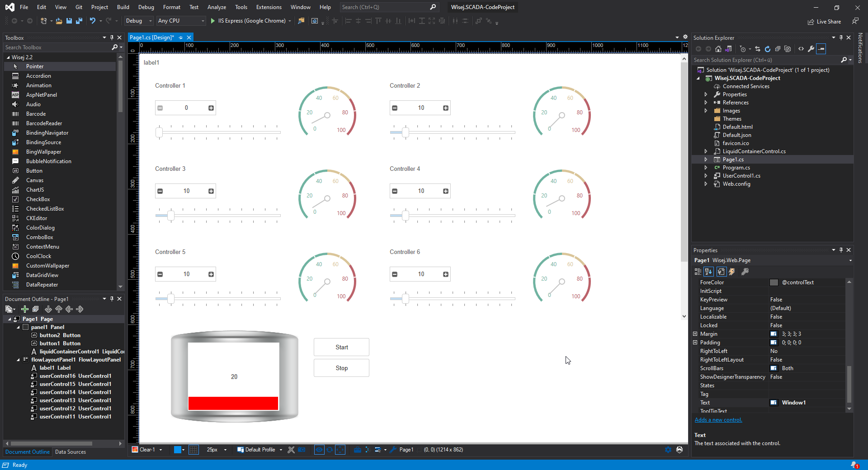Image resolution: width=868 pixels, height=470 pixels.
Task: Click the Undo arrow icon
Action: pos(93,21)
